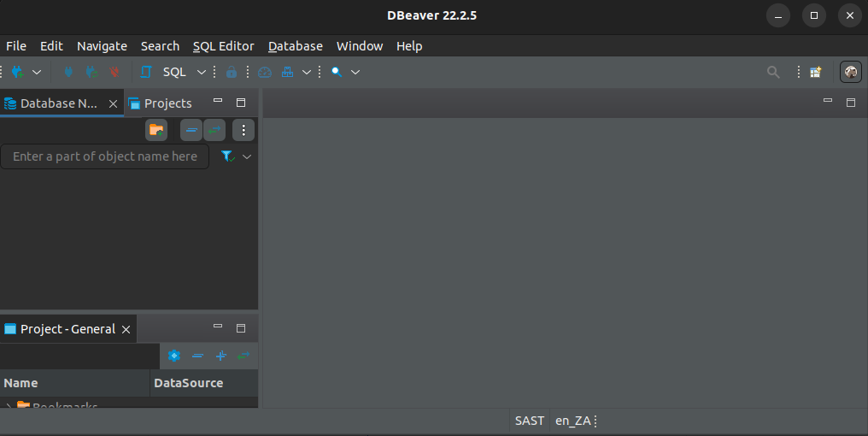Expand the Bookmarks folder tree node
This screenshot has height=436, width=868.
point(8,406)
